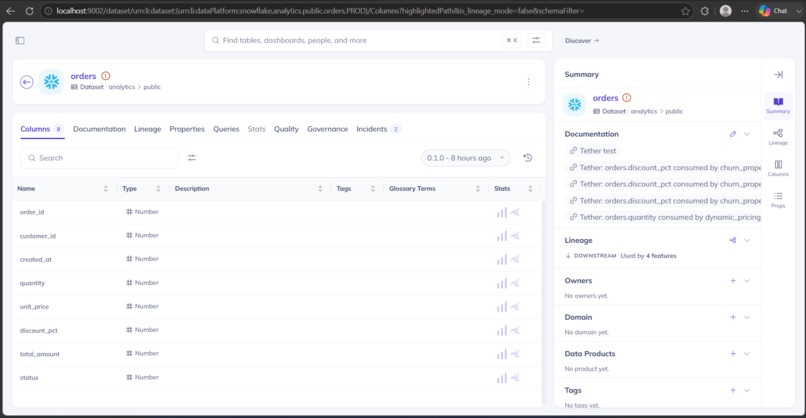Switch to the Governance tab
The image size is (806, 418).
coord(327,129)
